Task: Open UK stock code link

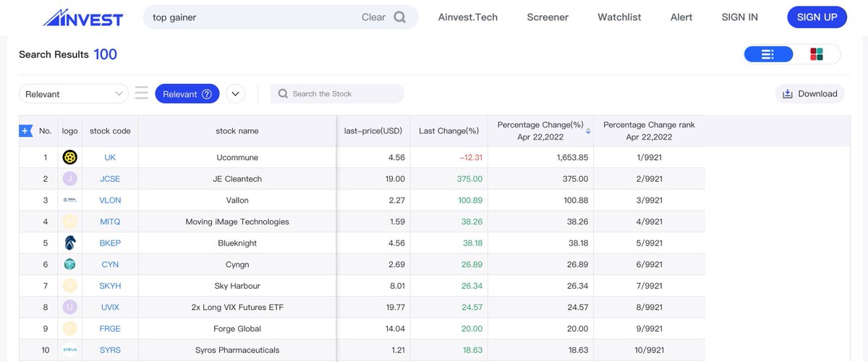Action: 110,158
